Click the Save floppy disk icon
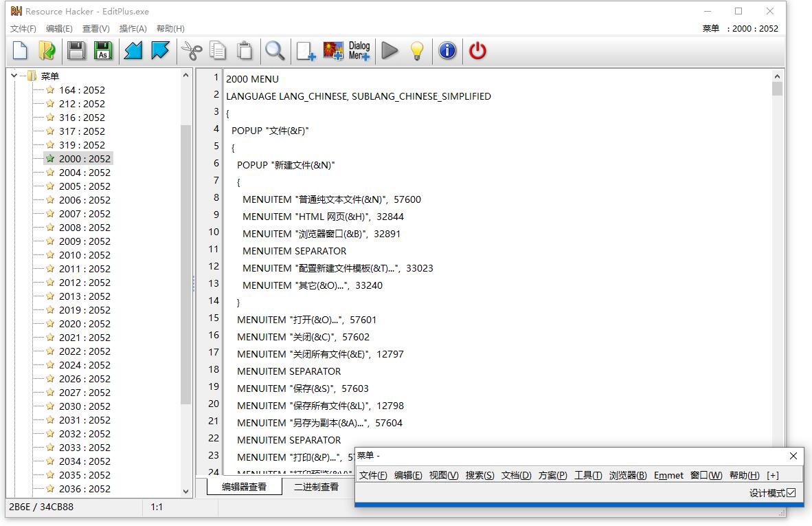 click(76, 51)
